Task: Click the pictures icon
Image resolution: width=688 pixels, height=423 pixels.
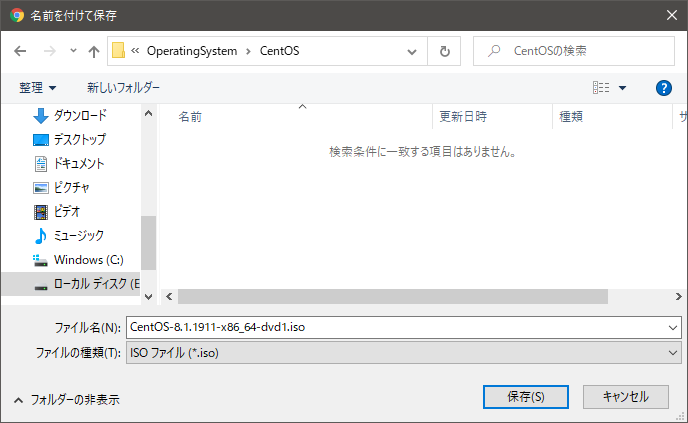Action: tap(41, 188)
